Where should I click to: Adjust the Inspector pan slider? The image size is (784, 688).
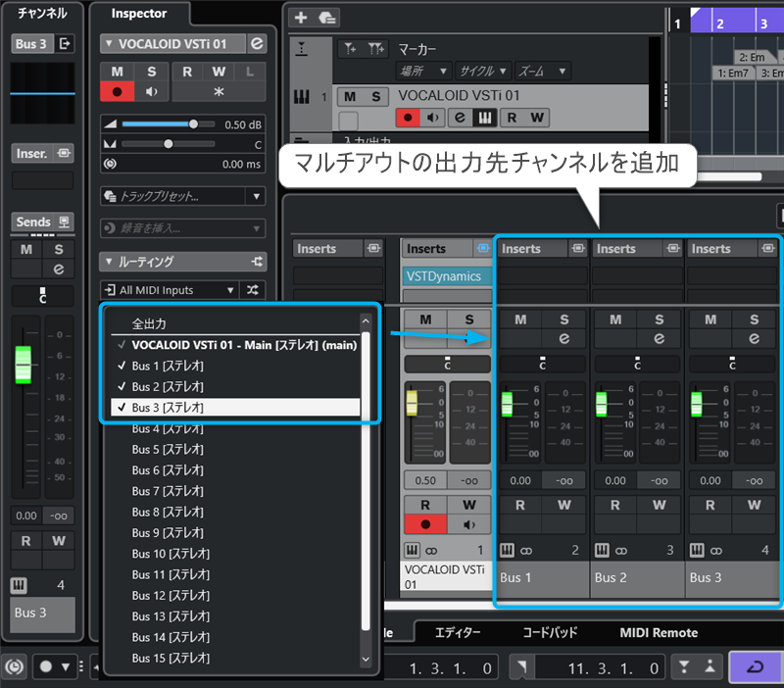(169, 144)
